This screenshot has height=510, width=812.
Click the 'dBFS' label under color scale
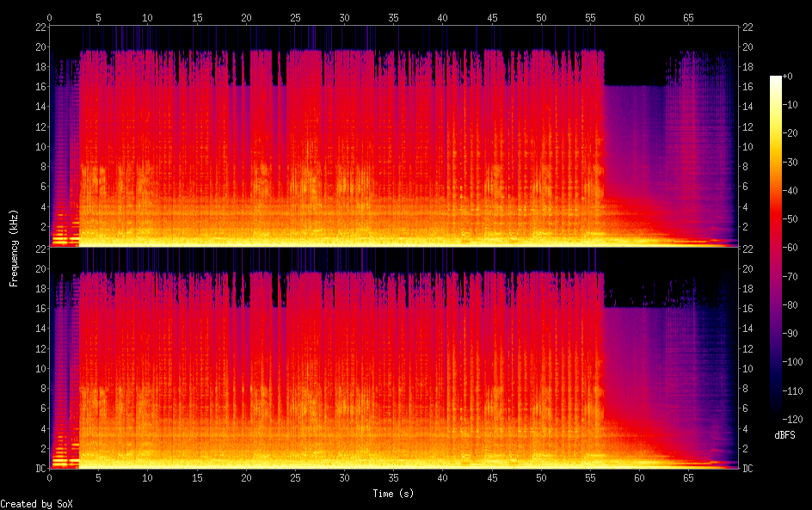[784, 435]
